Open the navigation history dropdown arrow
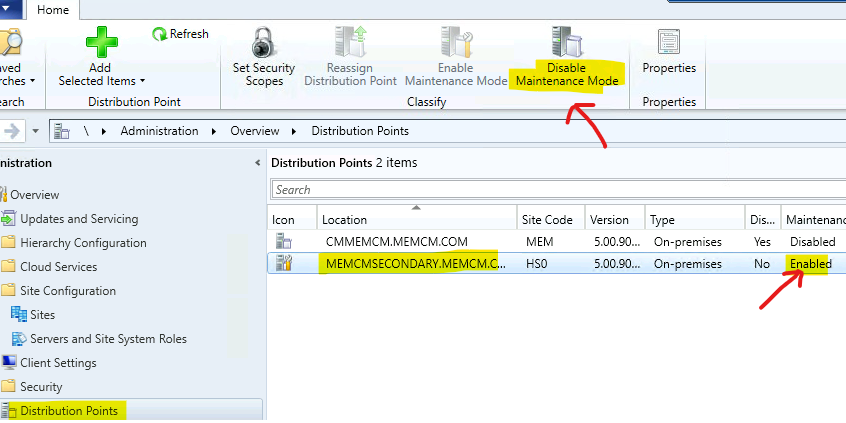846x423 pixels. click(x=36, y=131)
